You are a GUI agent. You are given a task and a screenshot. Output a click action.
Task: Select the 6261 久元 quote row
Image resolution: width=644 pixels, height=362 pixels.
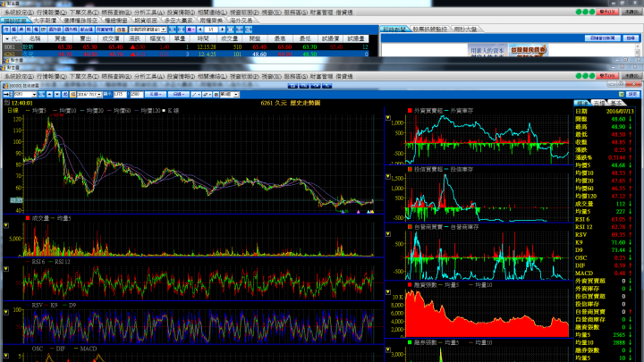tap(185, 54)
